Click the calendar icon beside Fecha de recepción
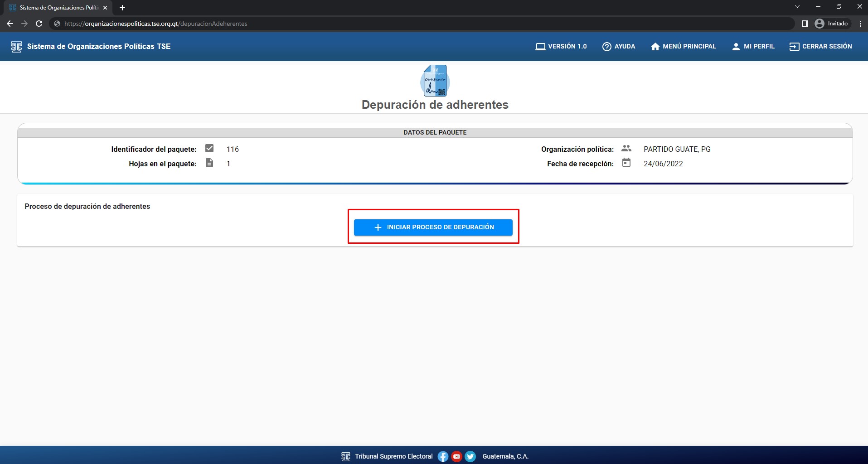 pos(626,163)
